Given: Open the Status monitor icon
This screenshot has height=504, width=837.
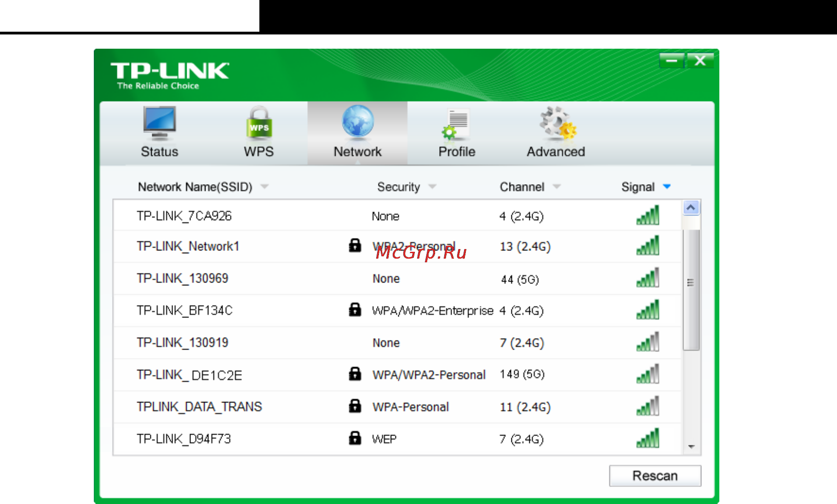Looking at the screenshot, I should click(x=159, y=123).
